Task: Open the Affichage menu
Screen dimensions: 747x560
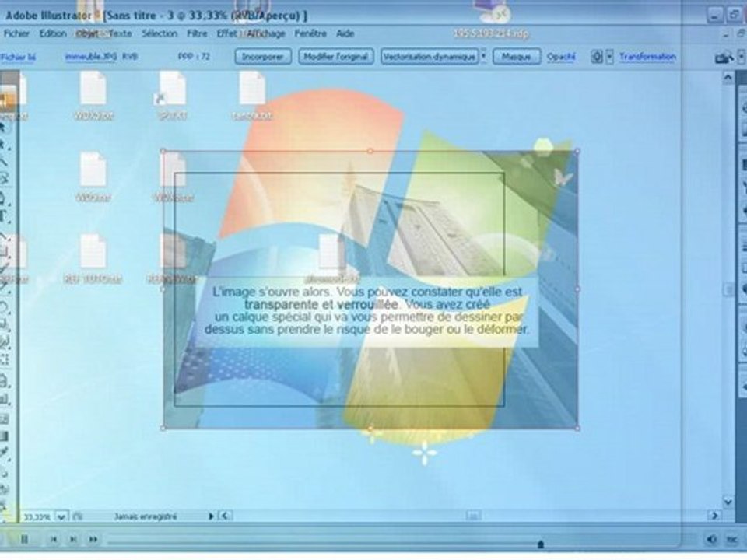Action: click(266, 33)
